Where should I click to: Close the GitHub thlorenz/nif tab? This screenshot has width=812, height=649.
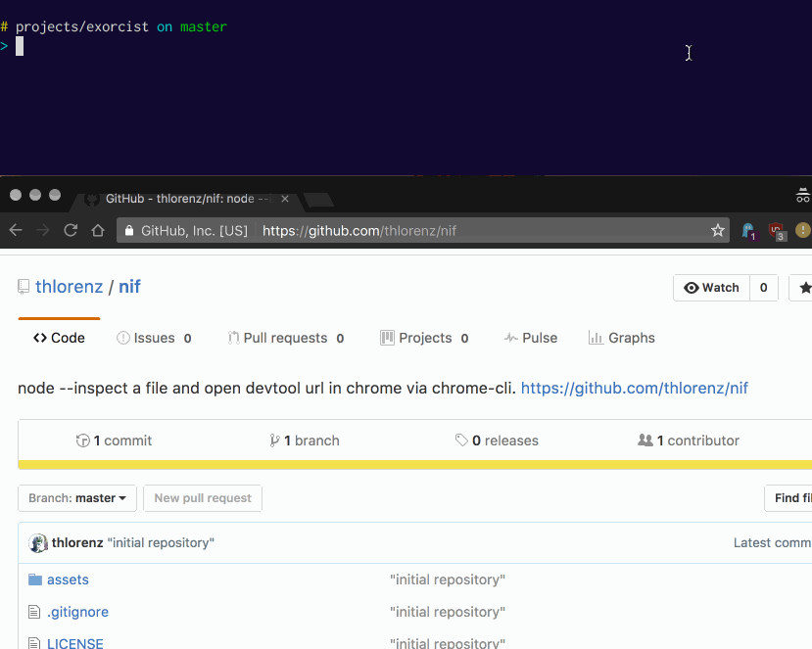click(x=285, y=199)
